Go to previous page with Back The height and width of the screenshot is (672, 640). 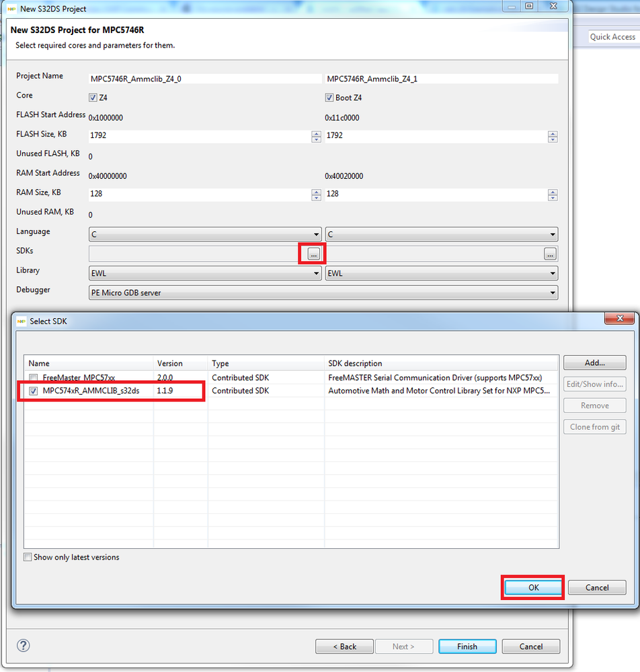click(x=344, y=646)
